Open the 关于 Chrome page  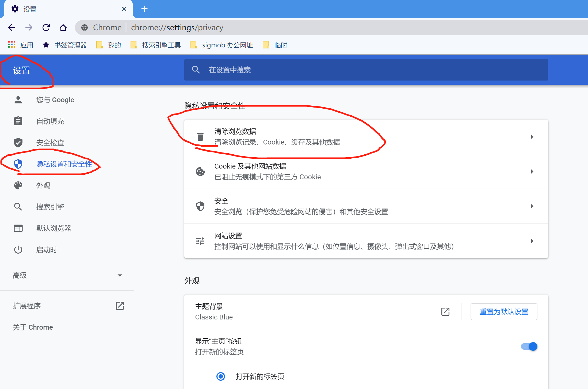click(33, 327)
